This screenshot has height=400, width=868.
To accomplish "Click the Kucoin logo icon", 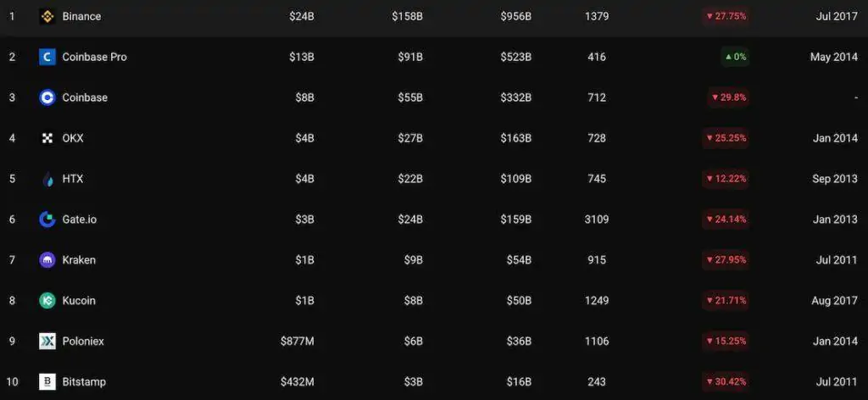I will click(47, 301).
